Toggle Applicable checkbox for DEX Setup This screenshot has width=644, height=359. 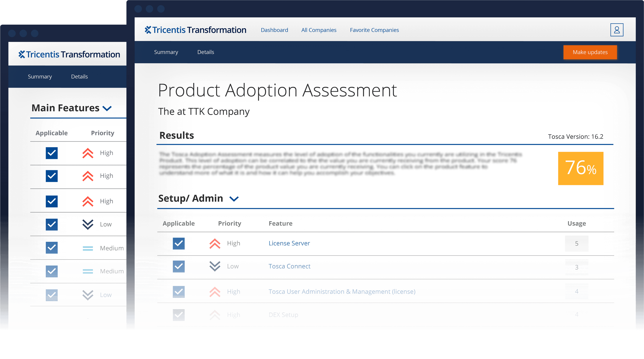pyautogui.click(x=179, y=315)
